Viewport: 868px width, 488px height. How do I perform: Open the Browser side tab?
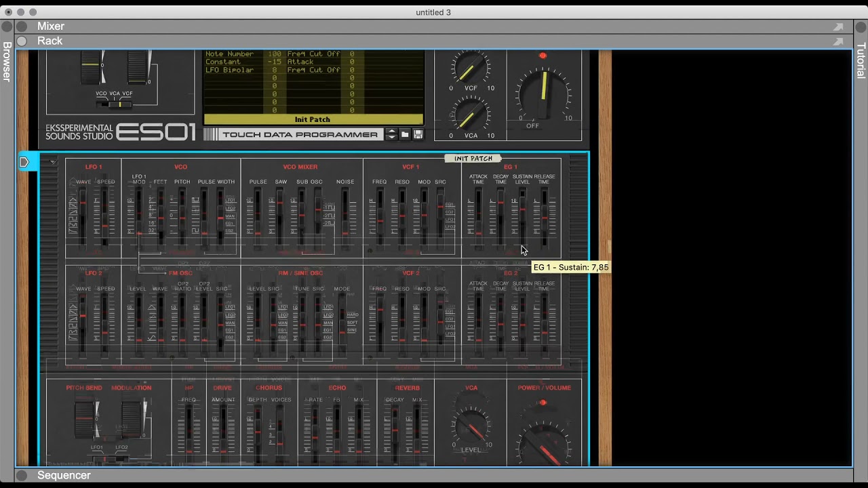coord(7,62)
